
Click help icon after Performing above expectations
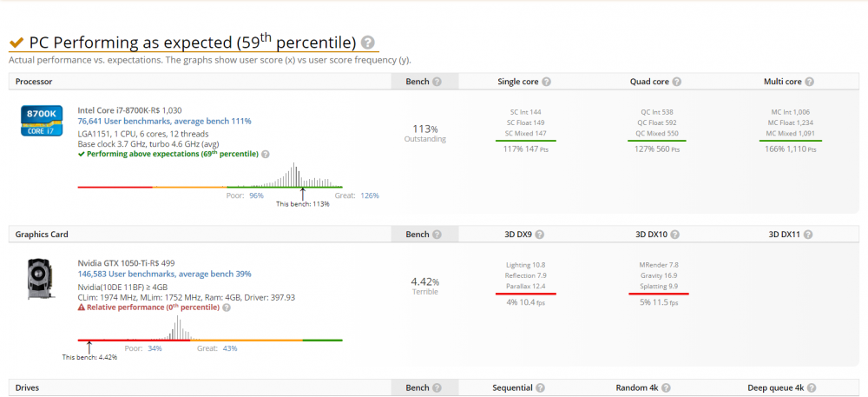point(266,154)
